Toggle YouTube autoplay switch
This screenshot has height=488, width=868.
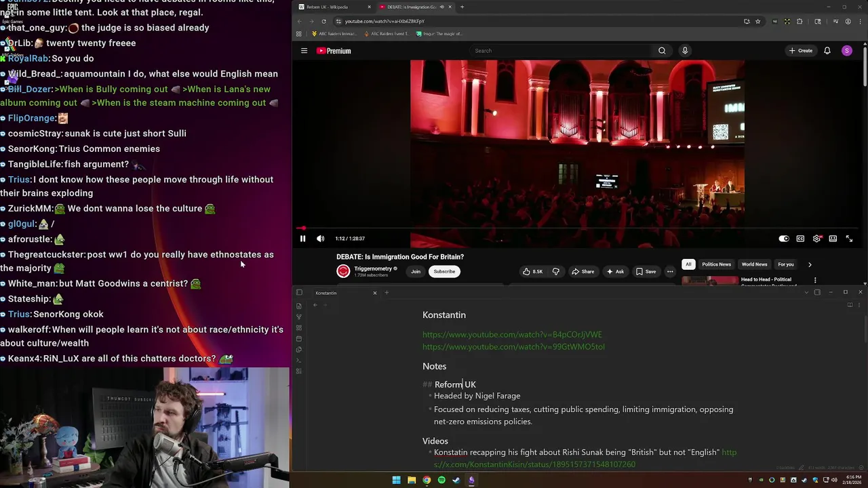(x=784, y=239)
